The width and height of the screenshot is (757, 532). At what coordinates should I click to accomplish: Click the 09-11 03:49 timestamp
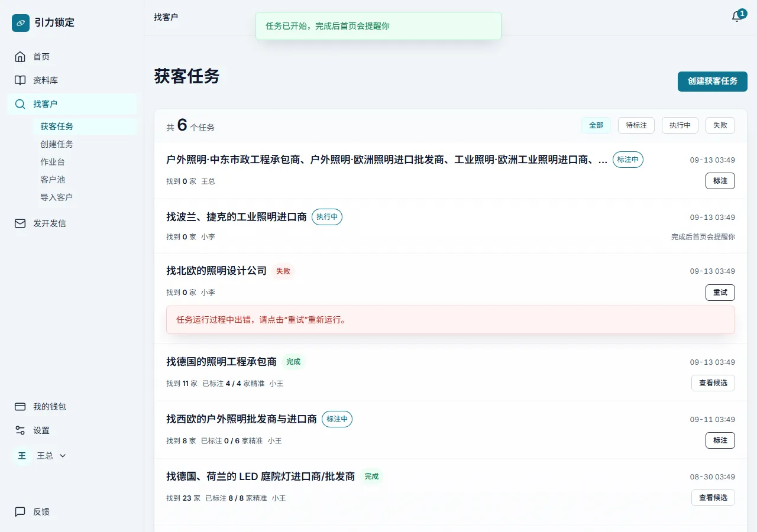point(713,420)
